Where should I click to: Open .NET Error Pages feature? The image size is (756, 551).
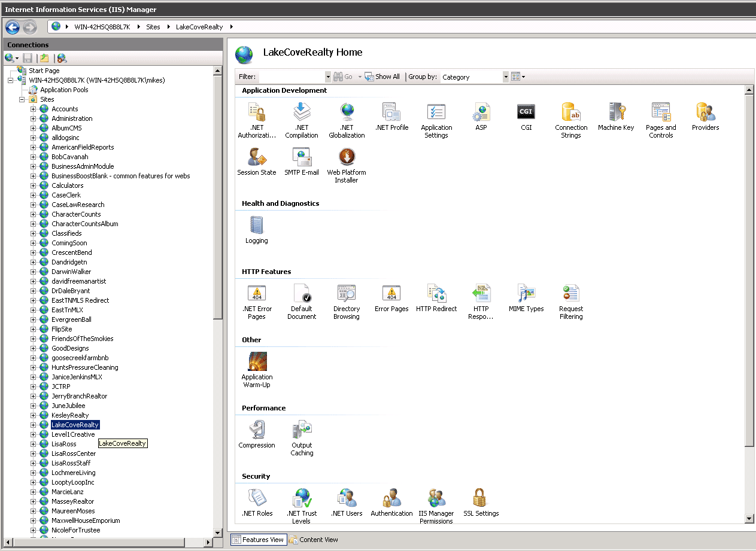[257, 302]
